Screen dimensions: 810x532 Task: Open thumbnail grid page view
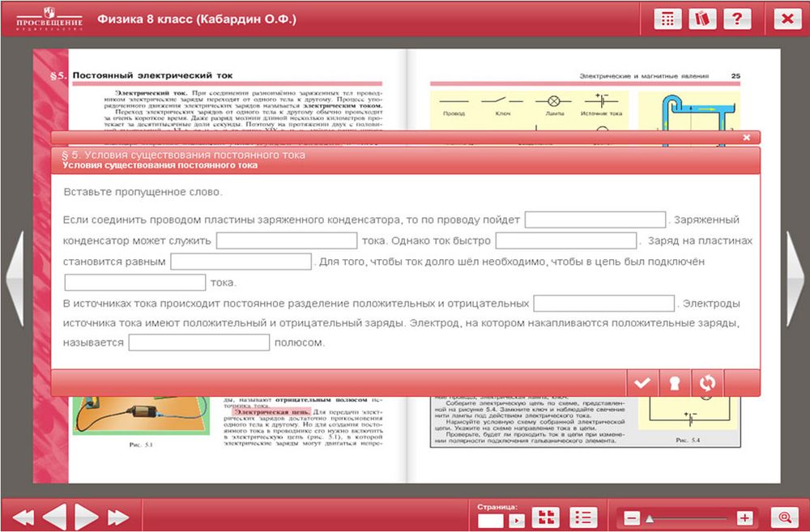click(x=548, y=517)
